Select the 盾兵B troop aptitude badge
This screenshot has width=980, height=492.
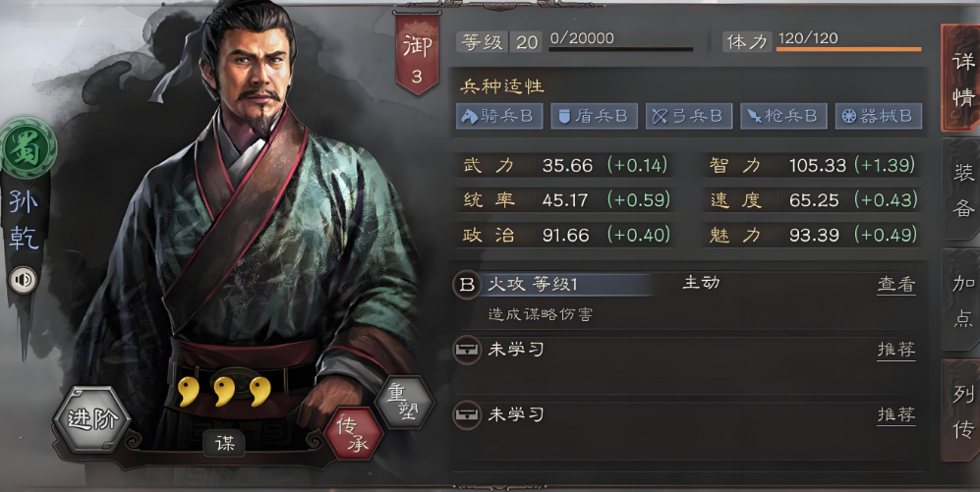(x=594, y=116)
